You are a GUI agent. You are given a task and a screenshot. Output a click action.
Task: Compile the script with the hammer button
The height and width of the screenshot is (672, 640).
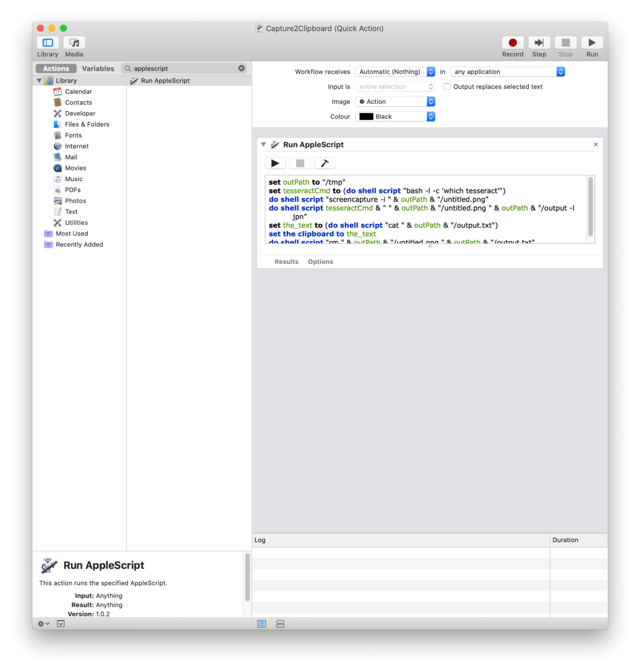tap(325, 163)
